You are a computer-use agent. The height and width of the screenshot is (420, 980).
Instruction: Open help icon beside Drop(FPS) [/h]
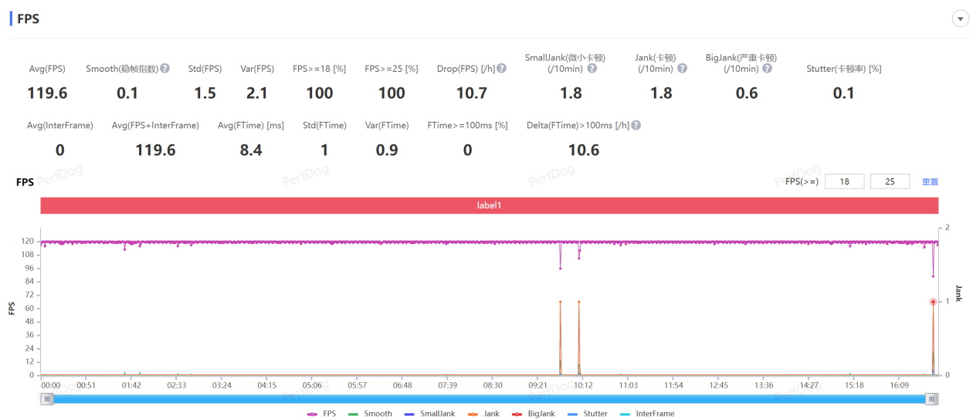(x=502, y=69)
